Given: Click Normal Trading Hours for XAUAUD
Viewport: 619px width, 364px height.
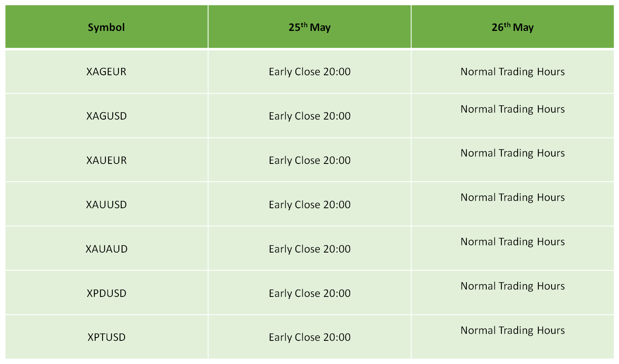Looking at the screenshot, I should pos(512,242).
